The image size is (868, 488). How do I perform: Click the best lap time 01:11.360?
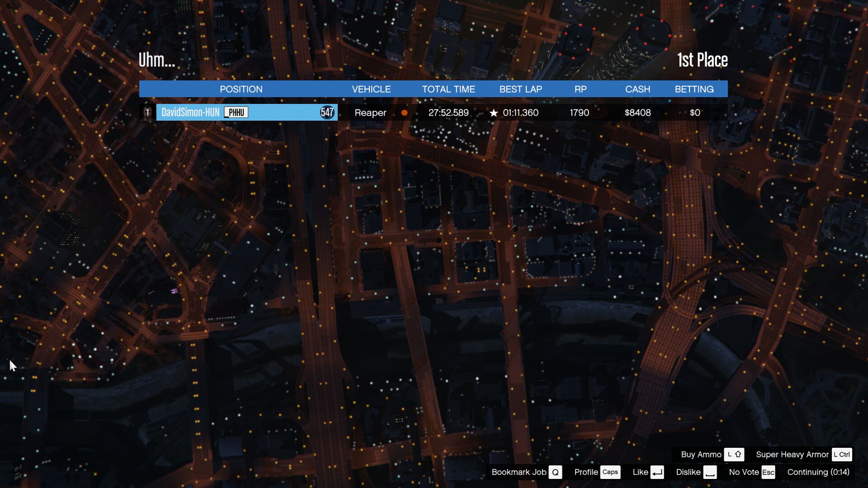click(520, 113)
